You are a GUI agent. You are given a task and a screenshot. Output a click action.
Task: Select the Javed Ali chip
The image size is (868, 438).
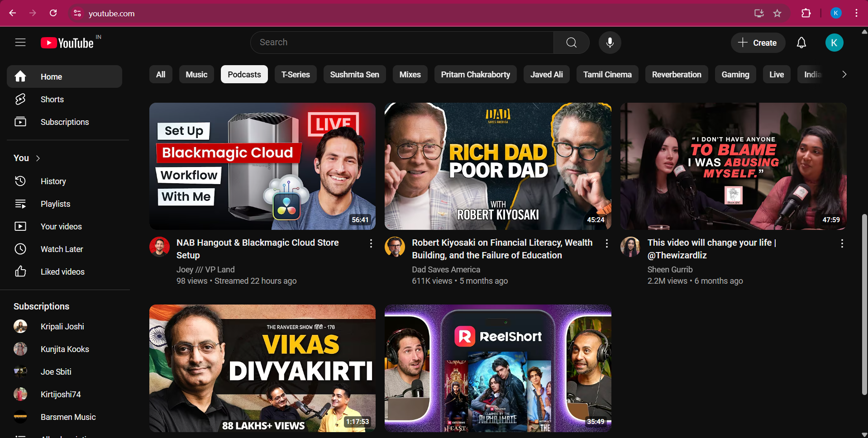tap(547, 74)
